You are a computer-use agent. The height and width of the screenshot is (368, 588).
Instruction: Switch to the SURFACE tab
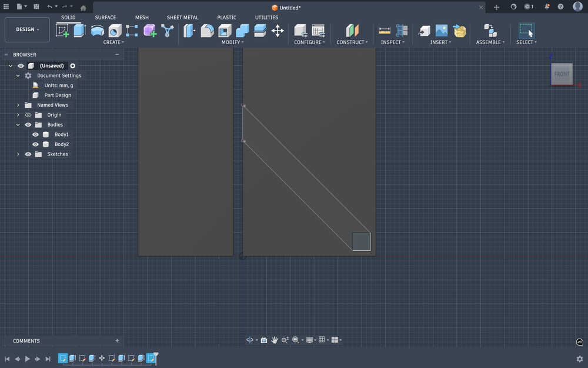105,17
